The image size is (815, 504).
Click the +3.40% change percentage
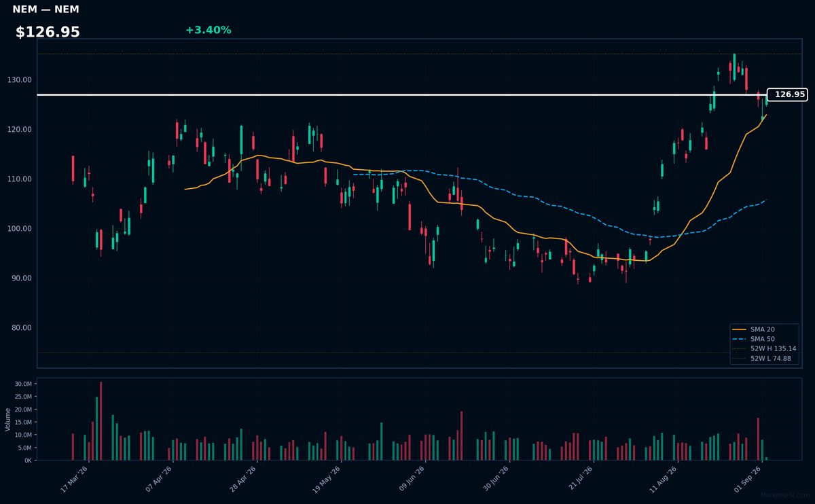(x=208, y=30)
